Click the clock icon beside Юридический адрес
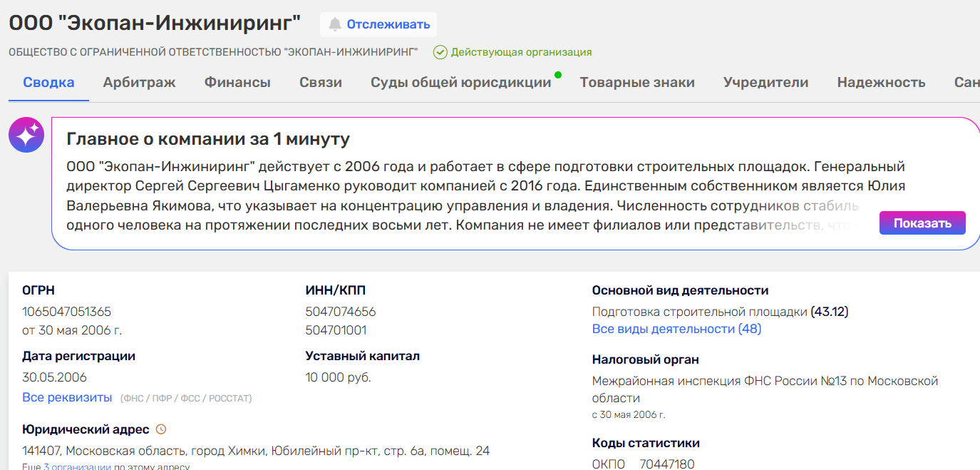 click(161, 429)
